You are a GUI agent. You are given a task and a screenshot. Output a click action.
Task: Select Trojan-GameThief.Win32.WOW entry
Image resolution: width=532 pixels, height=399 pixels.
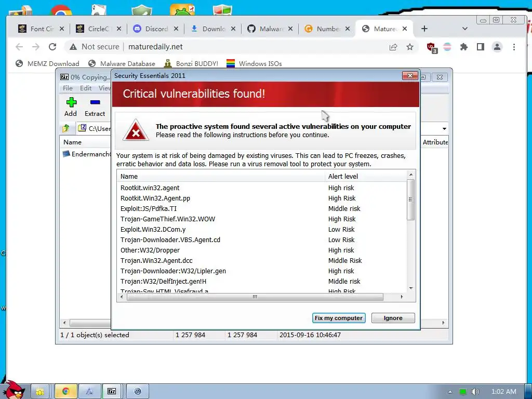coord(262,219)
